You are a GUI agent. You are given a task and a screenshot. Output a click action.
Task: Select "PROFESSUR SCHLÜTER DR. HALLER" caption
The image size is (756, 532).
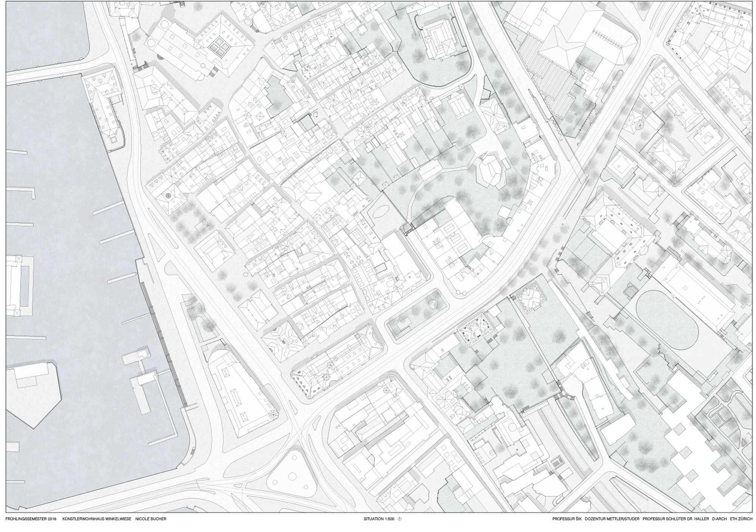(x=676, y=519)
